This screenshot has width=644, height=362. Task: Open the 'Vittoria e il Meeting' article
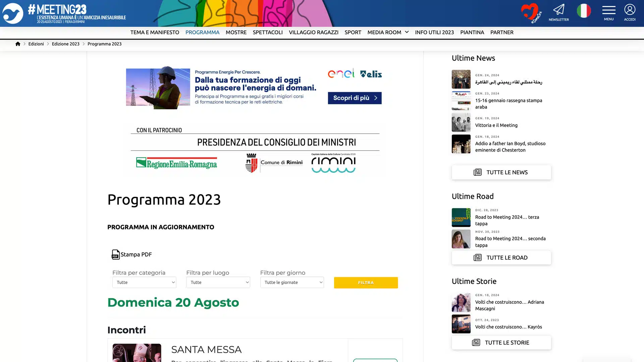[x=496, y=125]
